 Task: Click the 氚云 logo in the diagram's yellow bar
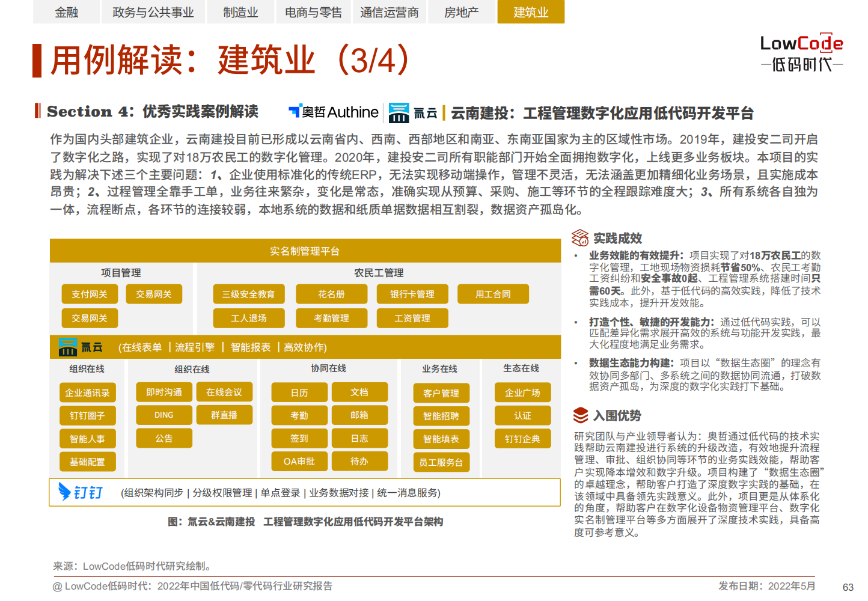(x=81, y=347)
